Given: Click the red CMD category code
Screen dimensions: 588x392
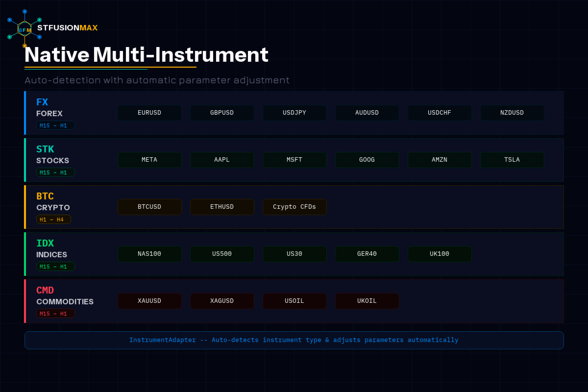Looking at the screenshot, I should click(x=45, y=291).
